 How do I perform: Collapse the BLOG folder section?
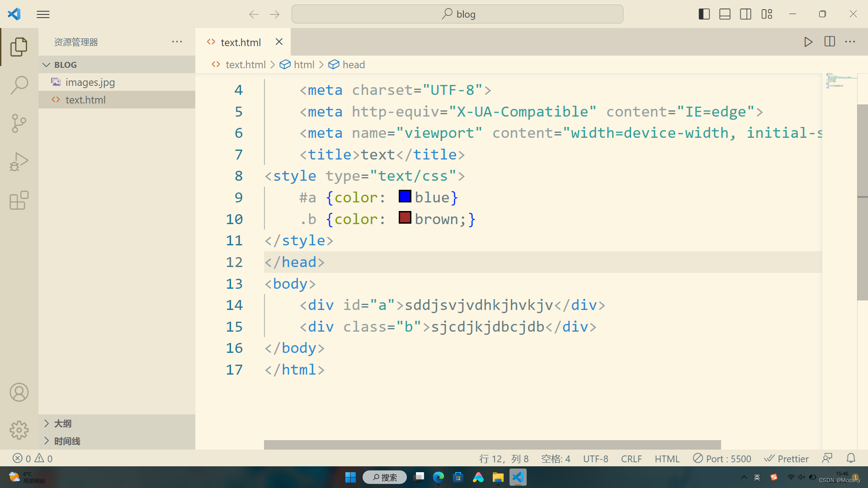[117, 65]
